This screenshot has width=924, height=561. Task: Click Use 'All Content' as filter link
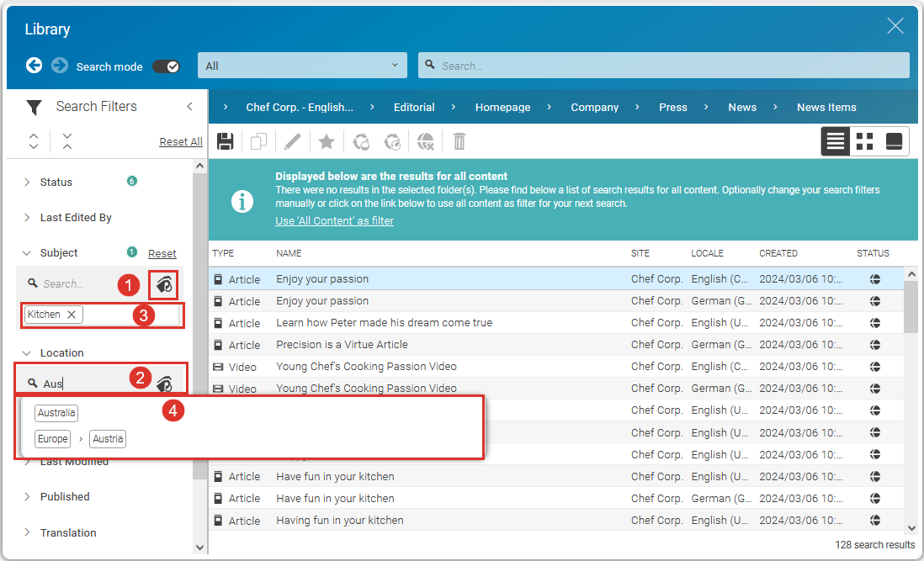(334, 221)
